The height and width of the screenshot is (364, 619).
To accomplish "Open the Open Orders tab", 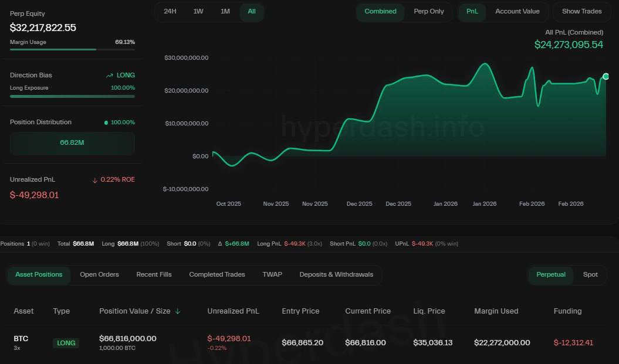I will 99,274.
